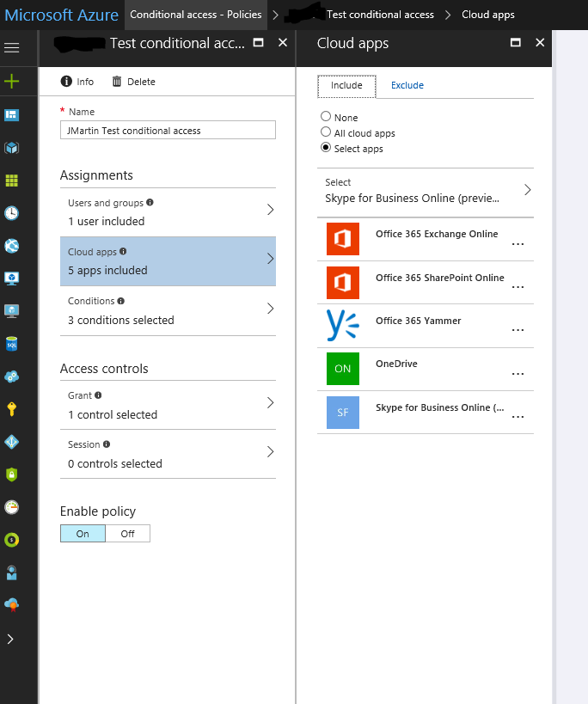Click the info icon next to Grant
The width and height of the screenshot is (588, 704).
tap(98, 395)
